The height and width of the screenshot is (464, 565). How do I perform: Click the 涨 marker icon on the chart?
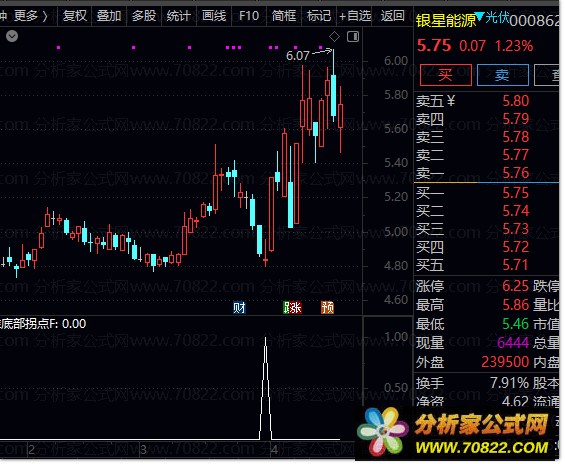tap(294, 309)
